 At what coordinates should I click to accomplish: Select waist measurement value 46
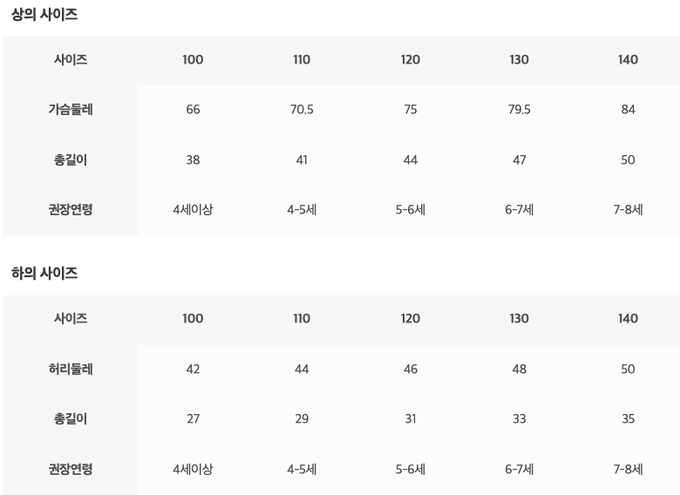click(x=411, y=369)
